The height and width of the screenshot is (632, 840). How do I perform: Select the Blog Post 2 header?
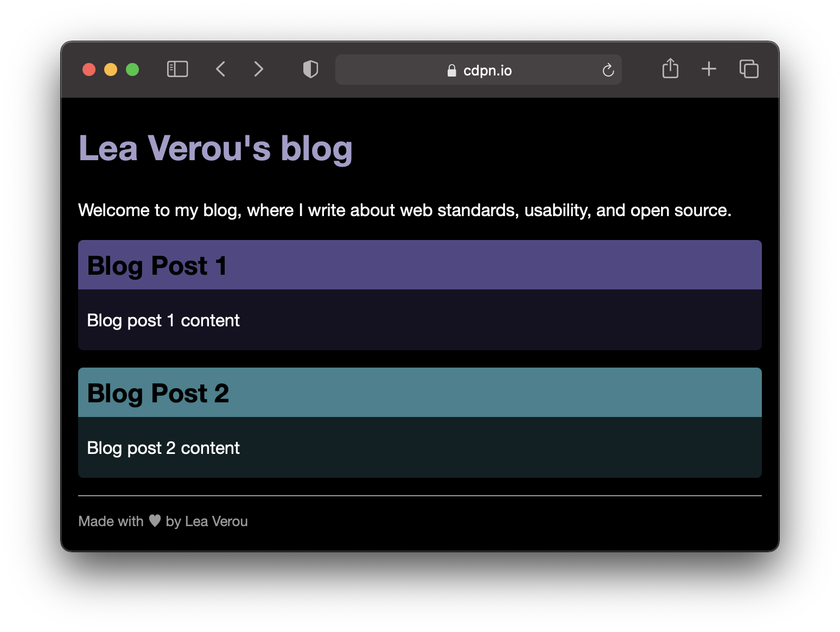419,393
